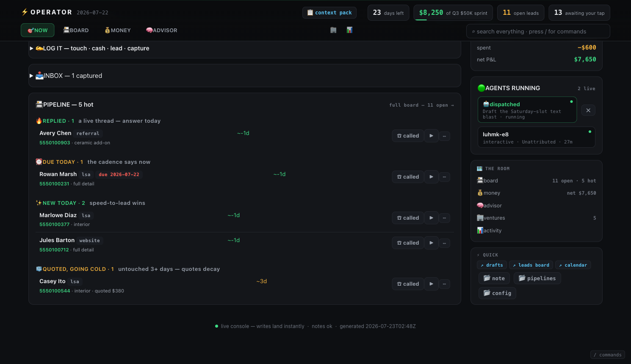Go to money in The Room
Viewport: 631px width, 364px height.
click(537, 193)
